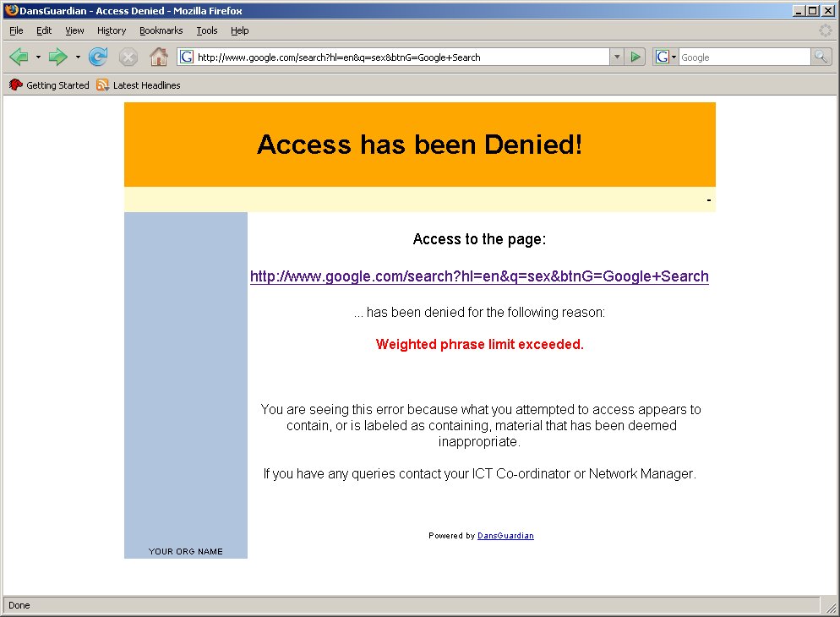Click the Forward navigation arrow
The width and height of the screenshot is (840, 617).
(57, 57)
